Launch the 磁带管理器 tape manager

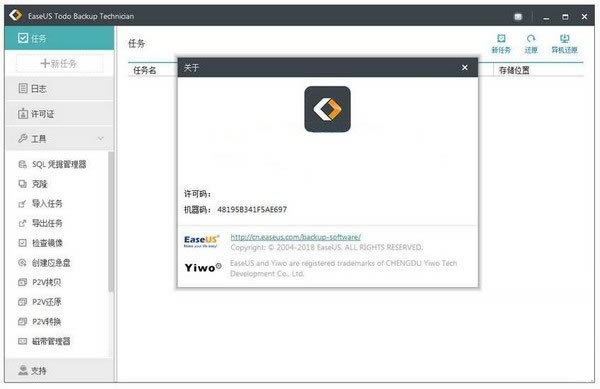click(x=44, y=341)
